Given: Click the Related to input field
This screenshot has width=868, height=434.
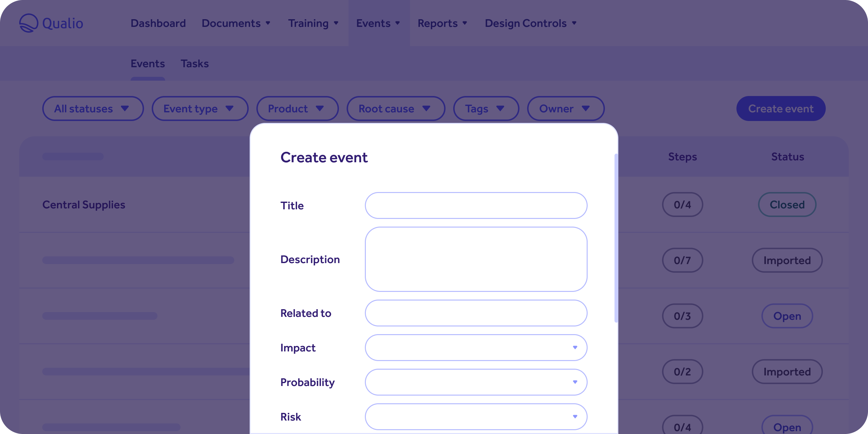Looking at the screenshot, I should [x=476, y=314].
